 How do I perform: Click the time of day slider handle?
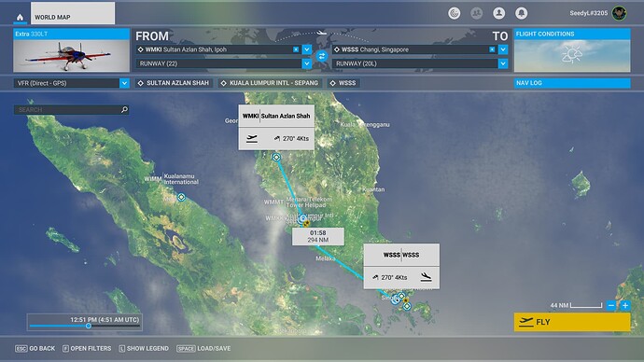[x=89, y=326]
